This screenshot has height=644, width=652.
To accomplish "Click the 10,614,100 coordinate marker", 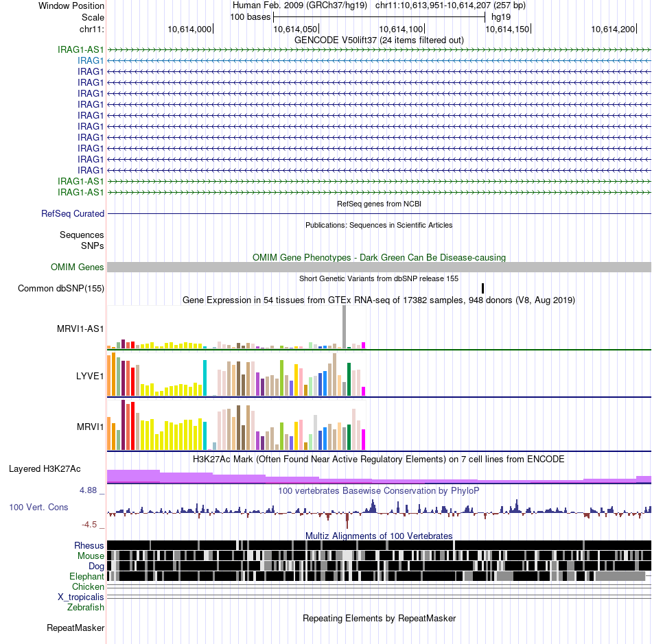I will (x=401, y=29).
